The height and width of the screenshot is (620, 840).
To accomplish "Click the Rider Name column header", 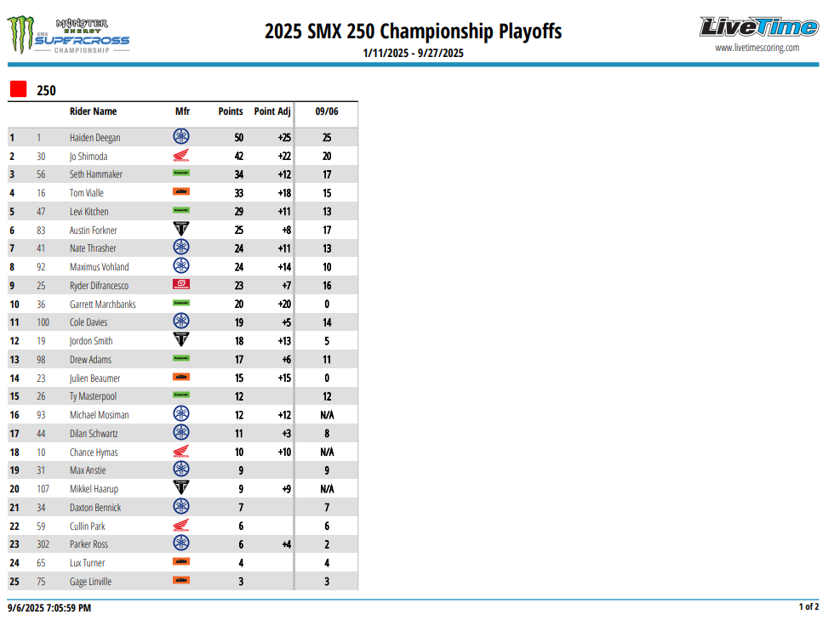I will 93,111.
